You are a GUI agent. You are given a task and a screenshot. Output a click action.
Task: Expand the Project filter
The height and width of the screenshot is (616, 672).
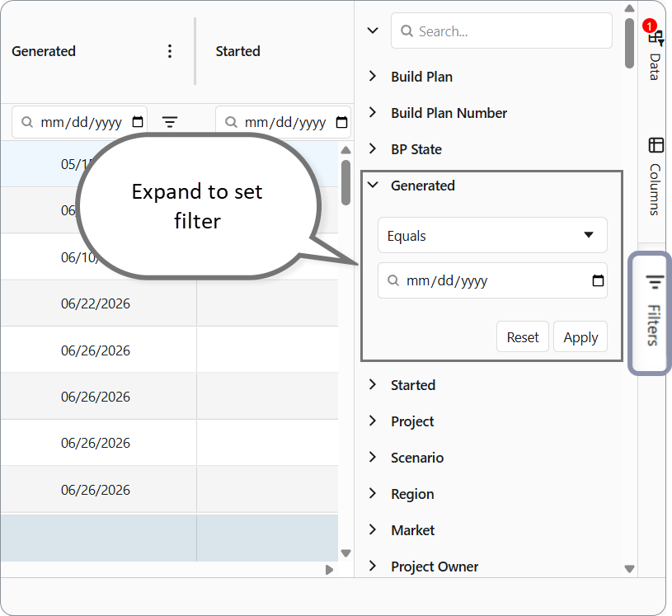373,421
